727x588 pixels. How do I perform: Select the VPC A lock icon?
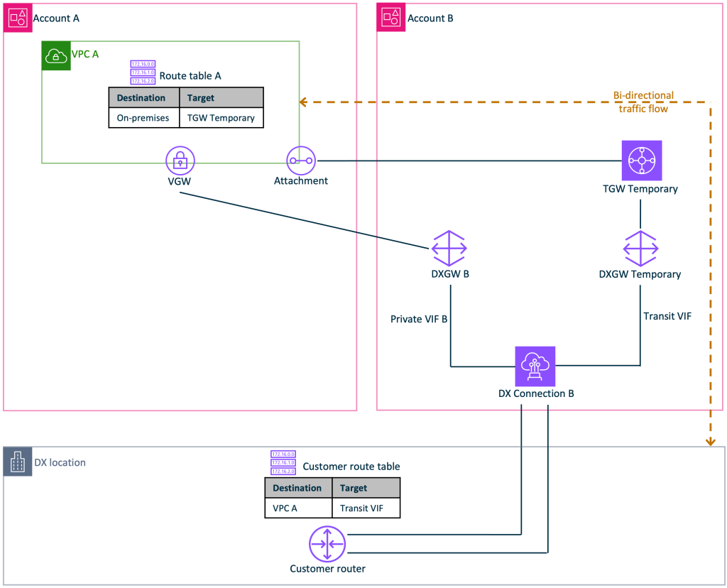coord(55,57)
